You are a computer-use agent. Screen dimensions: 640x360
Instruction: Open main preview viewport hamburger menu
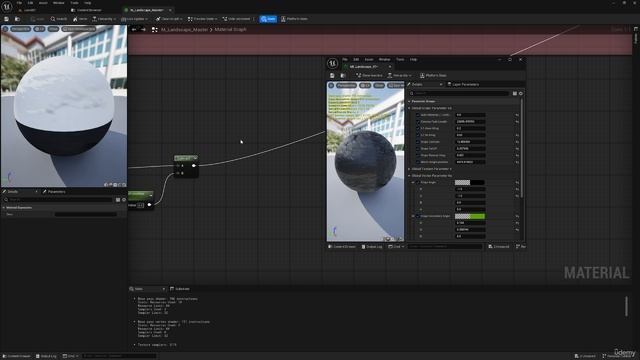(x=5, y=29)
